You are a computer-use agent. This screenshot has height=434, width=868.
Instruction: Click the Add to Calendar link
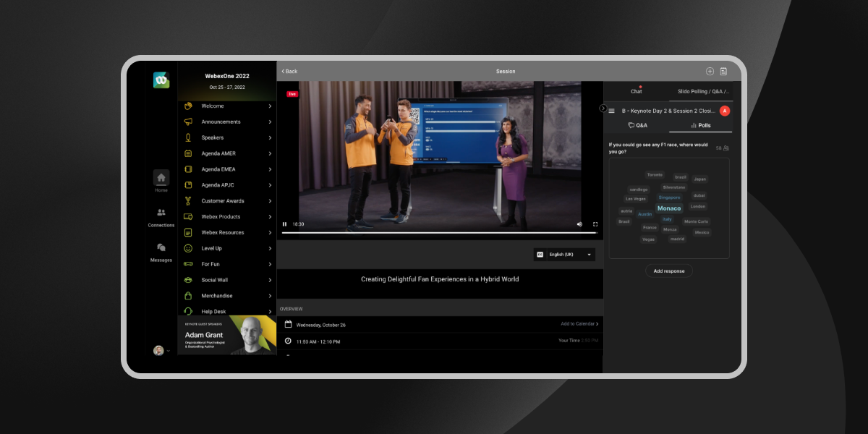pyautogui.click(x=579, y=324)
